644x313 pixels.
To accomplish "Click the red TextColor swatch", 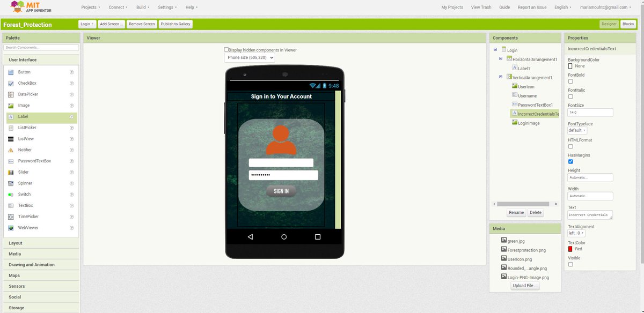I will pos(570,249).
